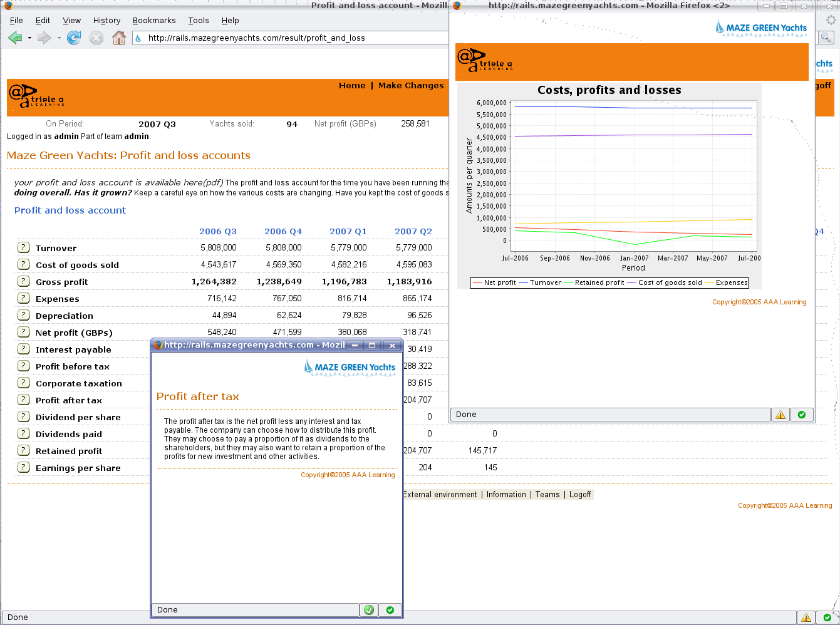840x625 pixels.
Task: Click warning icon in chart window status bar
Action: tap(780, 415)
